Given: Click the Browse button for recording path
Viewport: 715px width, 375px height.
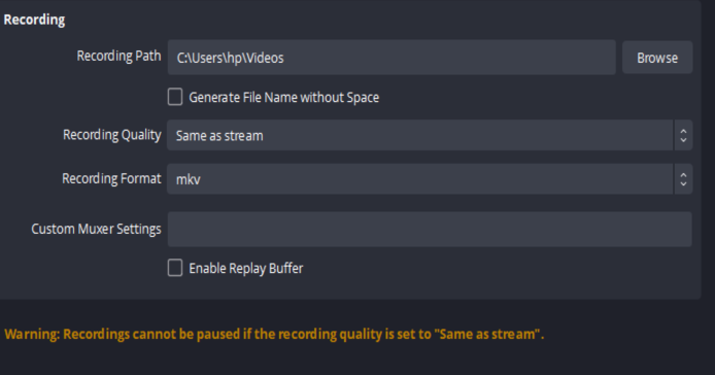Looking at the screenshot, I should 657,57.
